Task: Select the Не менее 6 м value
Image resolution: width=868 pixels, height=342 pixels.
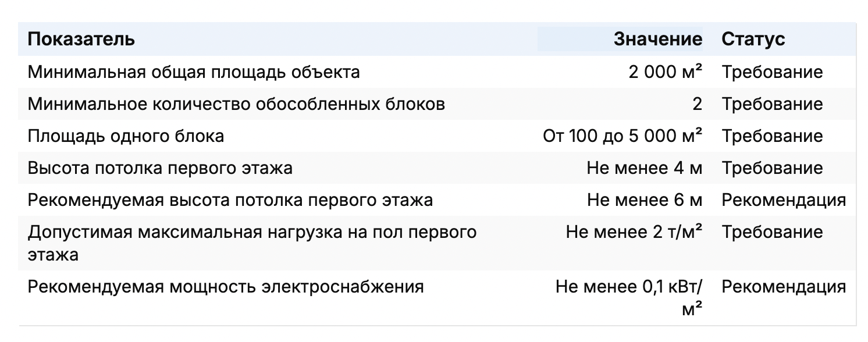Action: tap(645, 200)
